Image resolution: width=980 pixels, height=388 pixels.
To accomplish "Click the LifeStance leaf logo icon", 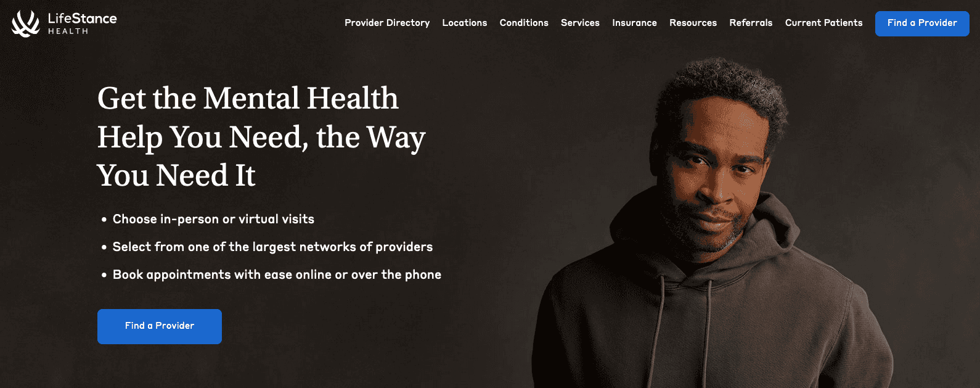I will pos(25,23).
